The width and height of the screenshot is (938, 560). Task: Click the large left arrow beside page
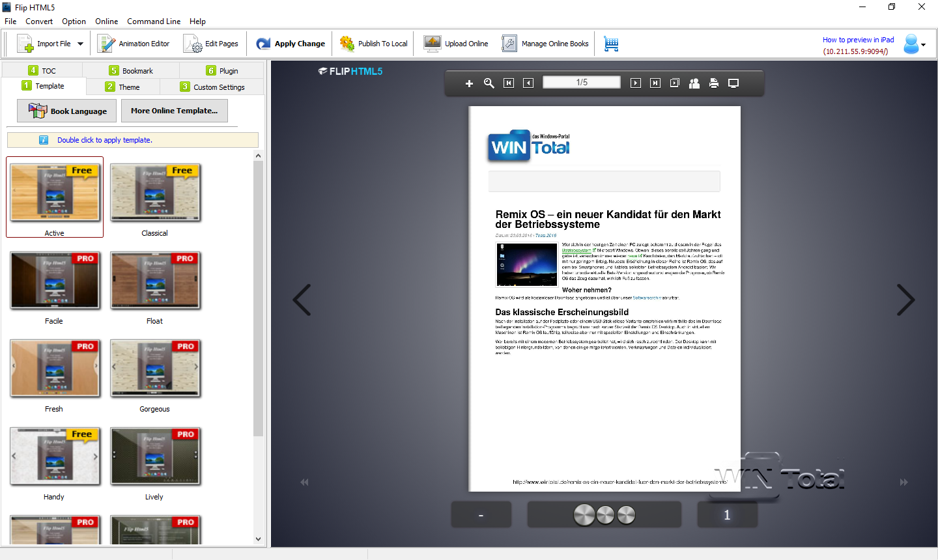pos(302,300)
